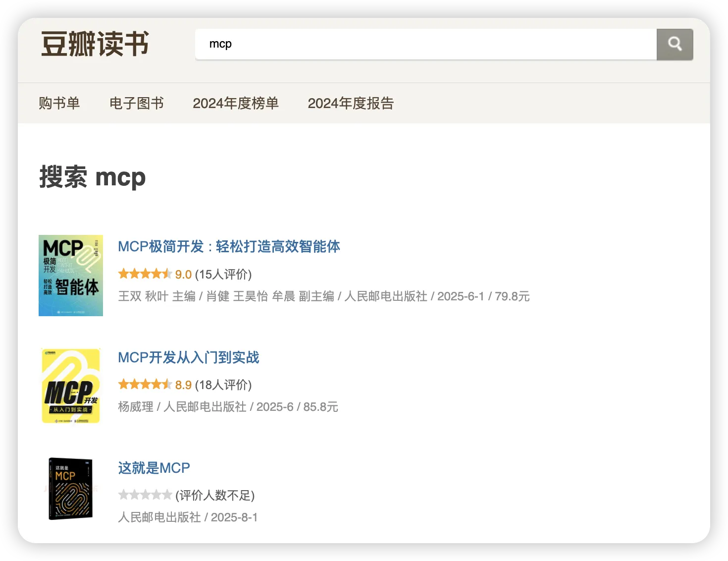Click cover of MCP极简开发 book

point(71,276)
